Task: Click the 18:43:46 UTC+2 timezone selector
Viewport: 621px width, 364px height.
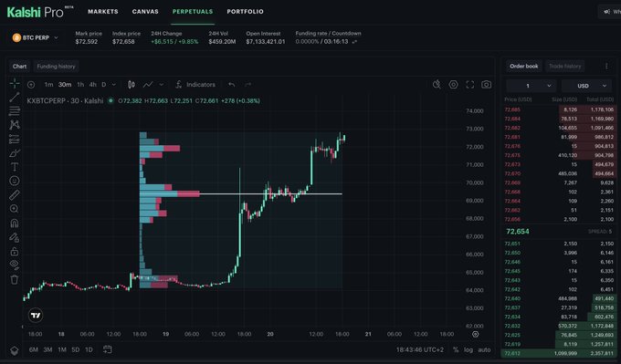Action: (x=420, y=349)
